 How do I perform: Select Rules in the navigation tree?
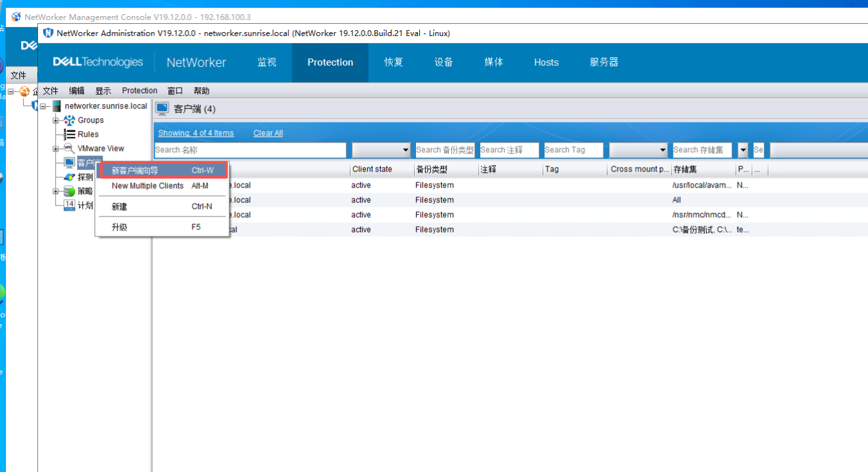(88, 134)
